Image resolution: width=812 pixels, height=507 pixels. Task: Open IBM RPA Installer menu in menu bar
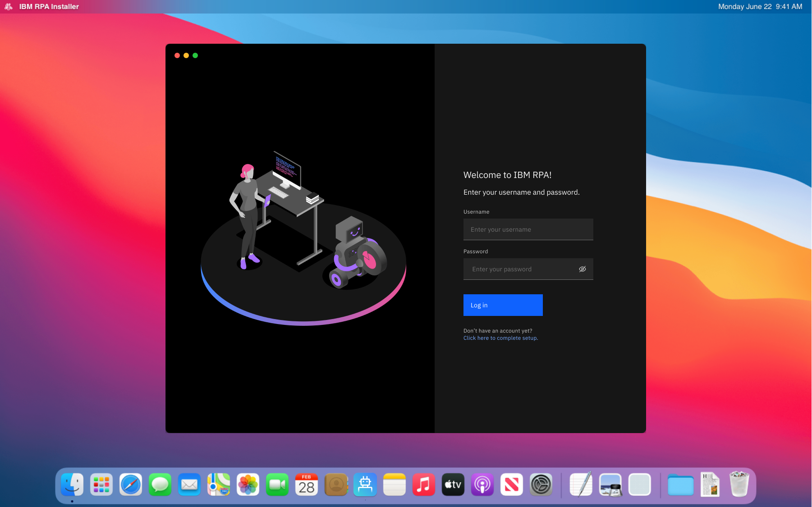pos(49,7)
